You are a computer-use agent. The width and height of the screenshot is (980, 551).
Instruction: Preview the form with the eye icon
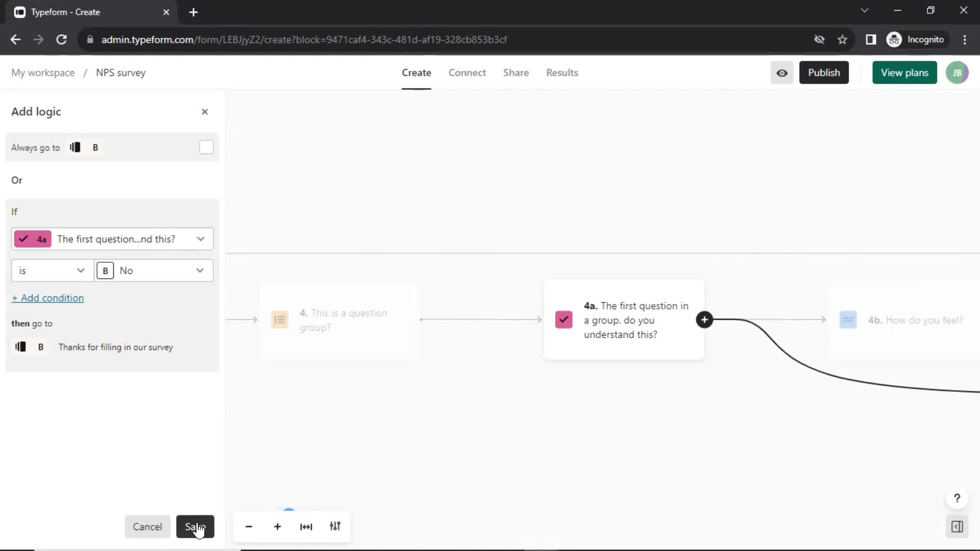click(781, 73)
